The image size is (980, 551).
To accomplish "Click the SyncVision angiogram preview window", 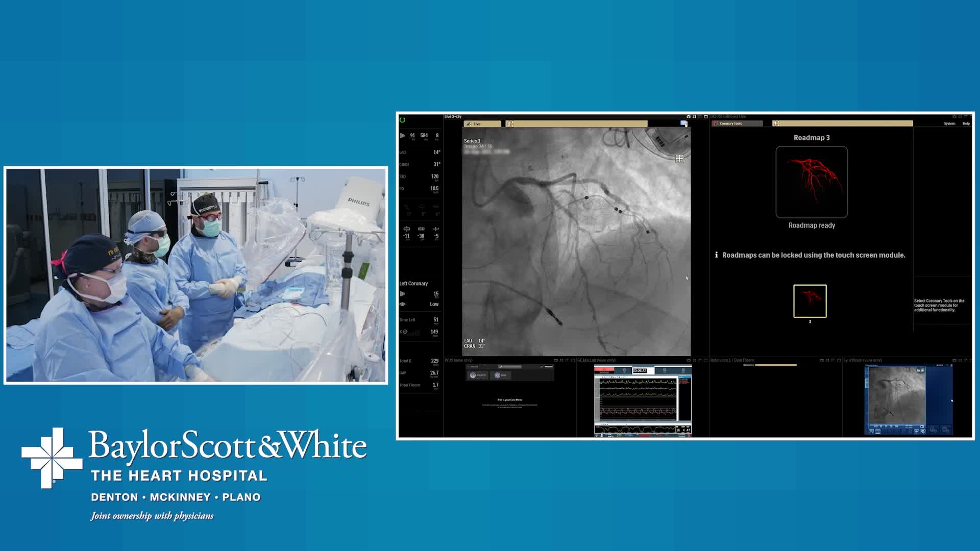I will 897,396.
